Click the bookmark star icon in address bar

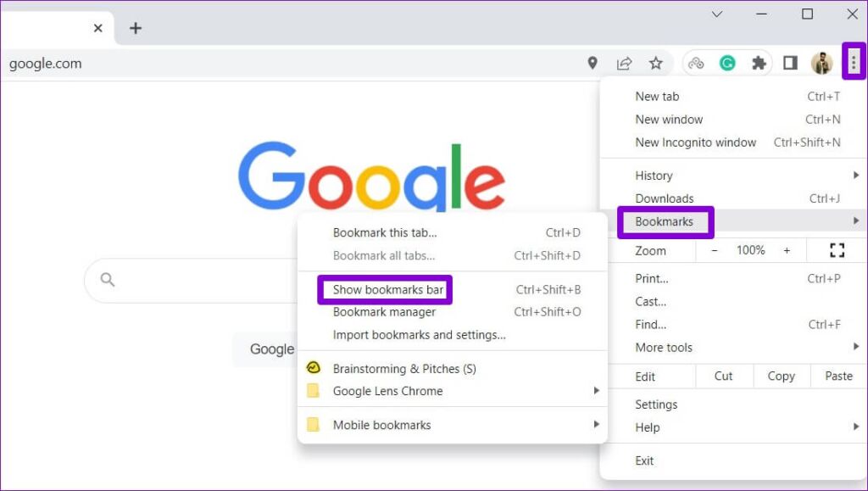click(x=655, y=62)
